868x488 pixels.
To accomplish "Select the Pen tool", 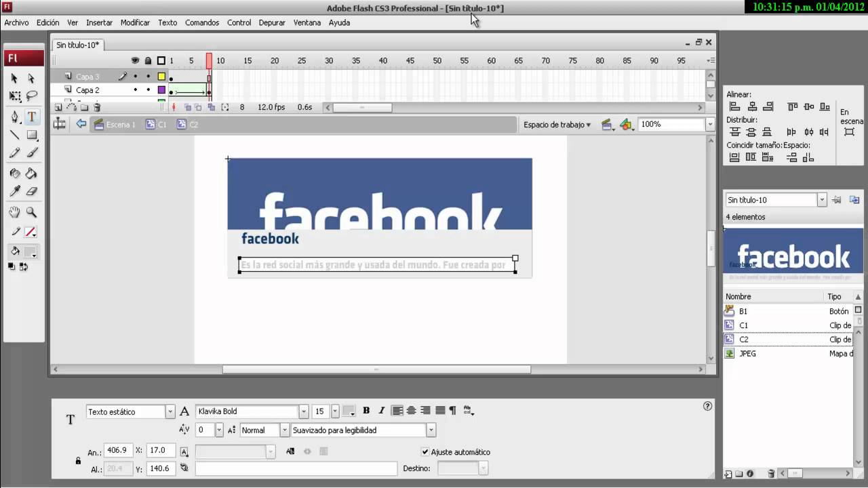I will tap(14, 117).
